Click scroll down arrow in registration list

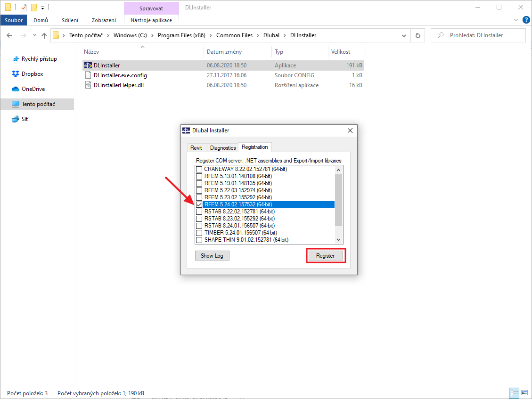339,239
